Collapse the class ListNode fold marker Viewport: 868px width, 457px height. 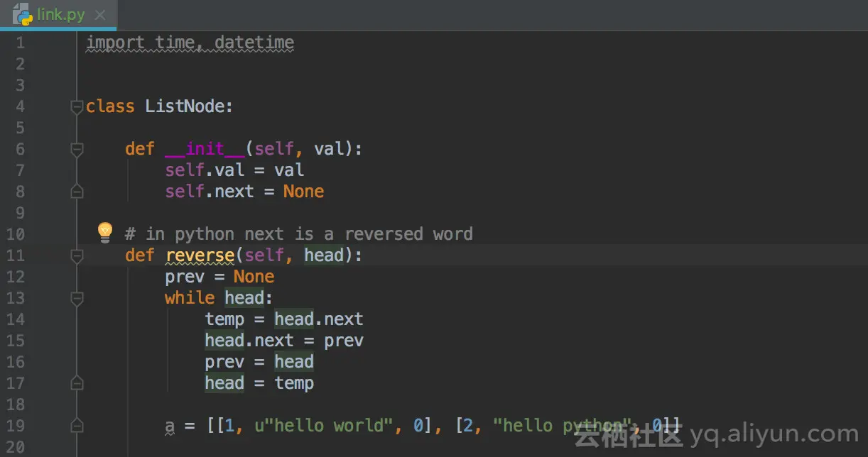pyautogui.click(x=77, y=107)
